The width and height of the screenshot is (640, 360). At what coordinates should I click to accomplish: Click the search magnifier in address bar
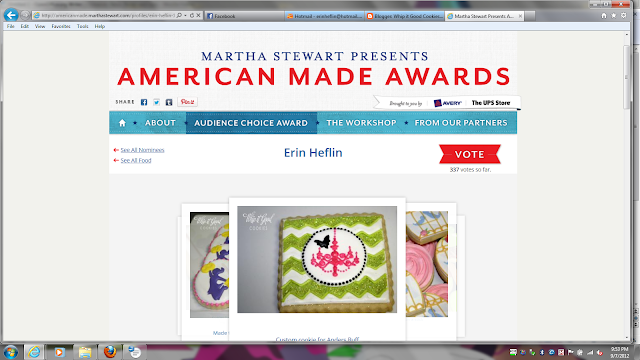click(x=179, y=16)
